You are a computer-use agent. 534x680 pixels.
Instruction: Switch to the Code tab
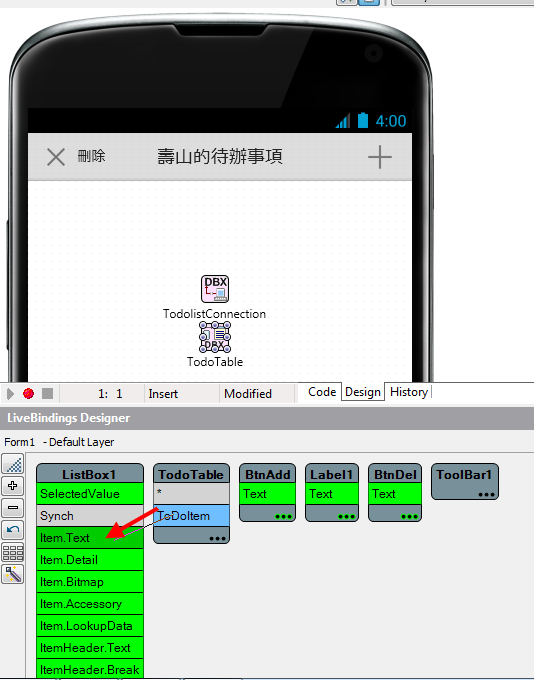point(322,392)
